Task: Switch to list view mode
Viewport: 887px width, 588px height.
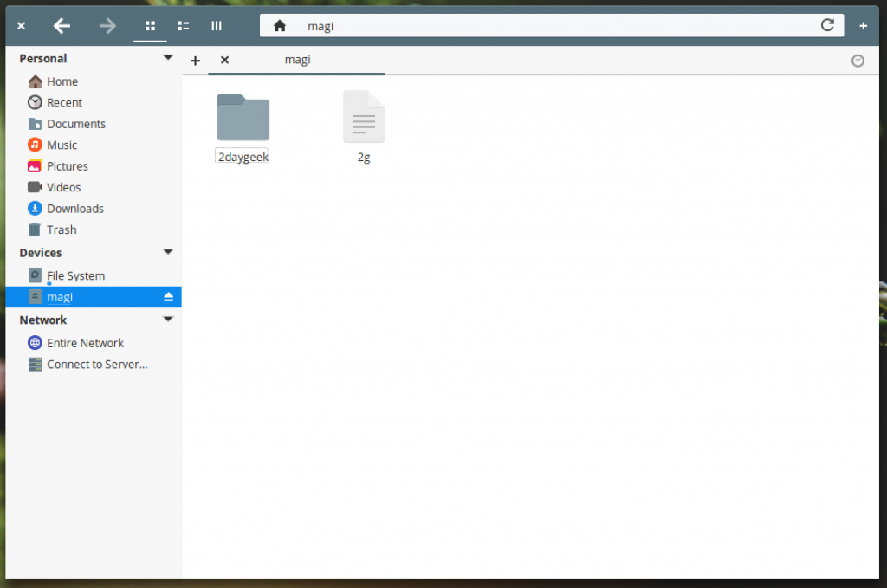Action: tap(183, 25)
